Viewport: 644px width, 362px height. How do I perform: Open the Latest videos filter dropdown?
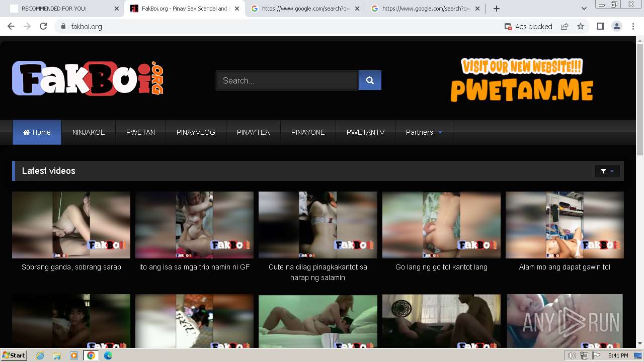click(x=607, y=171)
